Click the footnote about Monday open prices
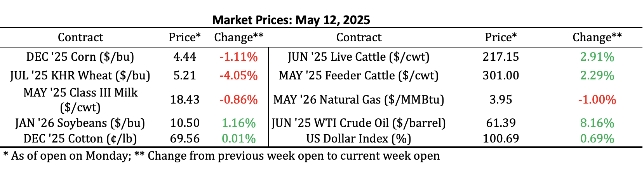Image resolution: width=644 pixels, height=183 pixels. pyautogui.click(x=221, y=156)
